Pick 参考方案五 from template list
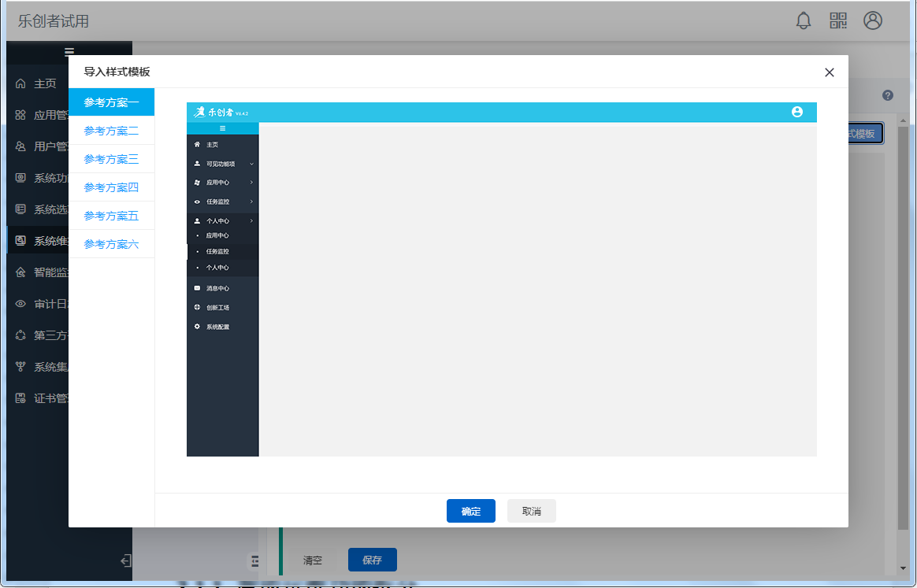 pos(111,216)
